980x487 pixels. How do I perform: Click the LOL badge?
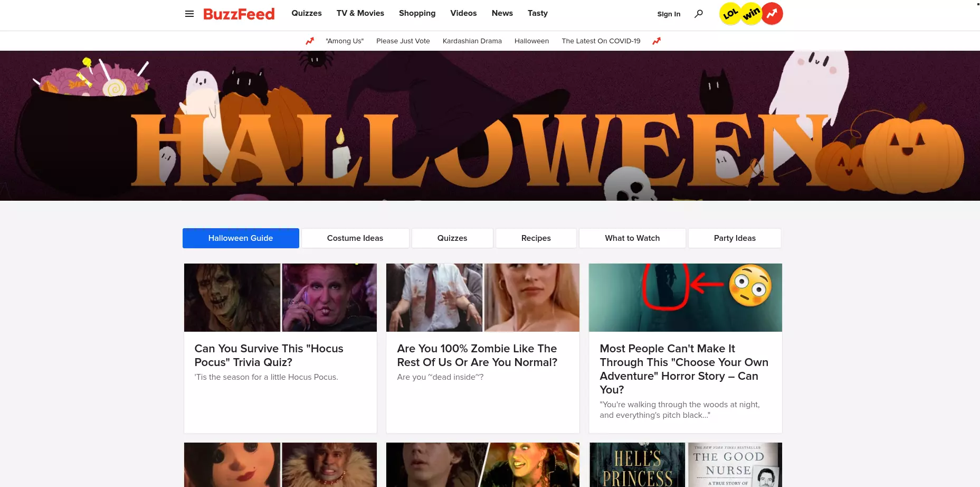730,14
